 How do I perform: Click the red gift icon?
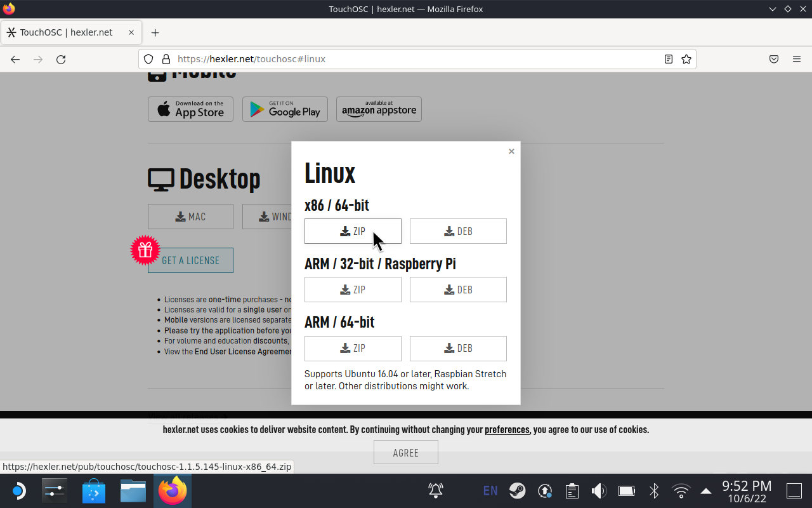145,250
